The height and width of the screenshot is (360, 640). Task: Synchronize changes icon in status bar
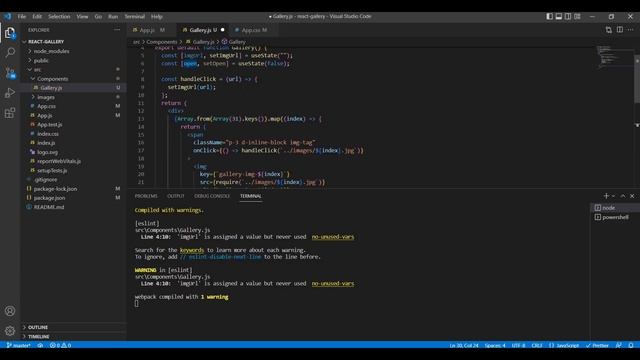click(x=40, y=345)
